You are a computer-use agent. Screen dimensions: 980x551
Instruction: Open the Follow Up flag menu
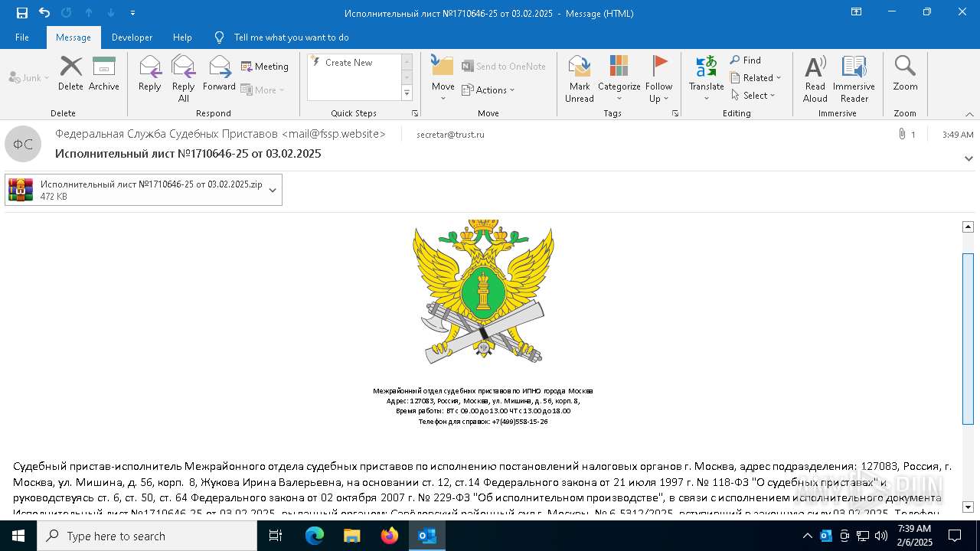pyautogui.click(x=659, y=79)
